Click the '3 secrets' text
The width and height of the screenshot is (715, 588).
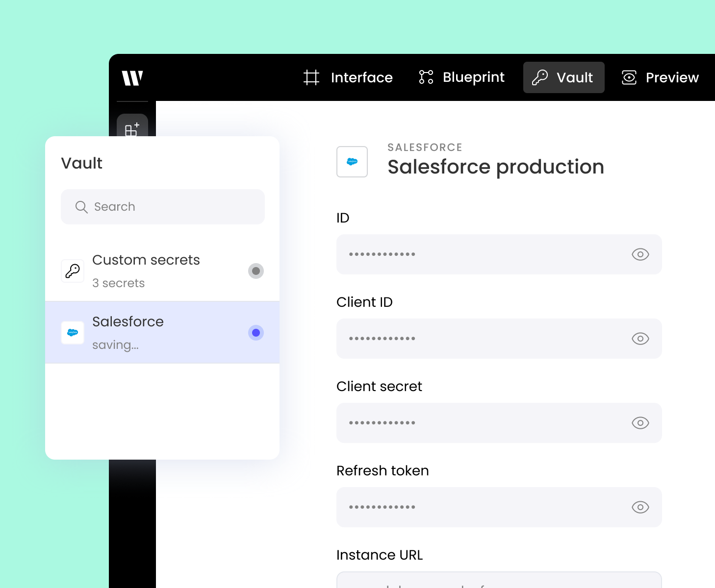click(x=119, y=283)
